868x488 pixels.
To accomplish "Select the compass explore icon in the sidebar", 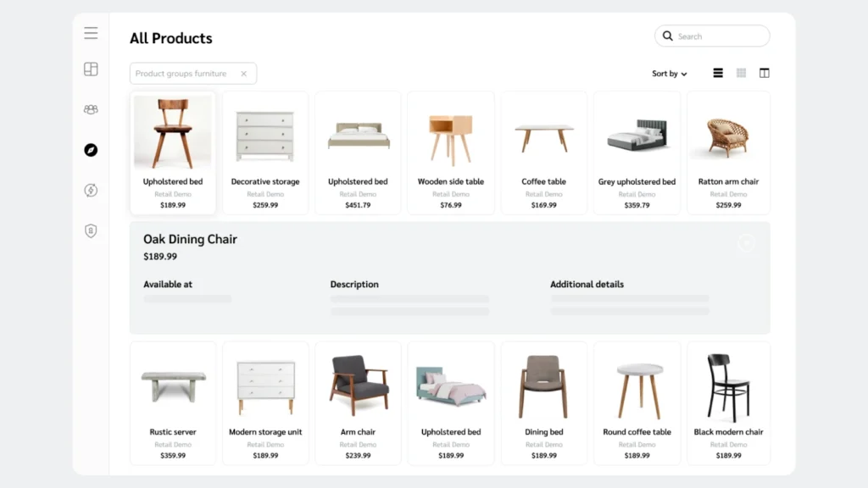I will coord(91,150).
